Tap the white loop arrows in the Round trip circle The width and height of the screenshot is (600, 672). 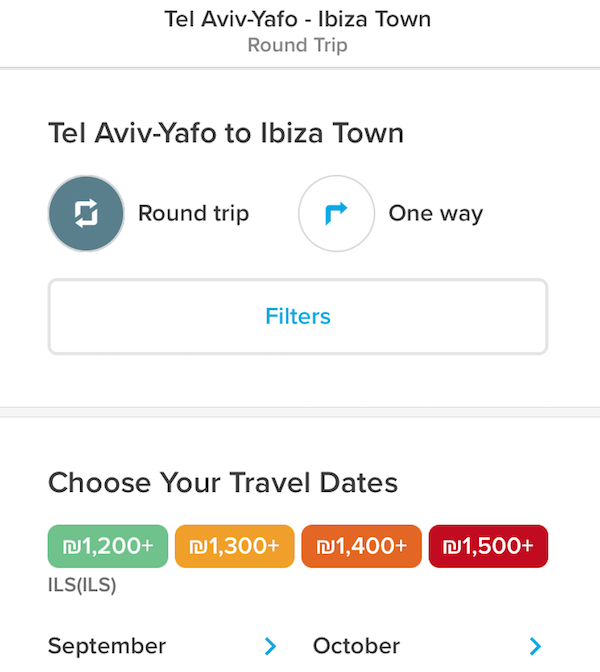click(x=86, y=213)
